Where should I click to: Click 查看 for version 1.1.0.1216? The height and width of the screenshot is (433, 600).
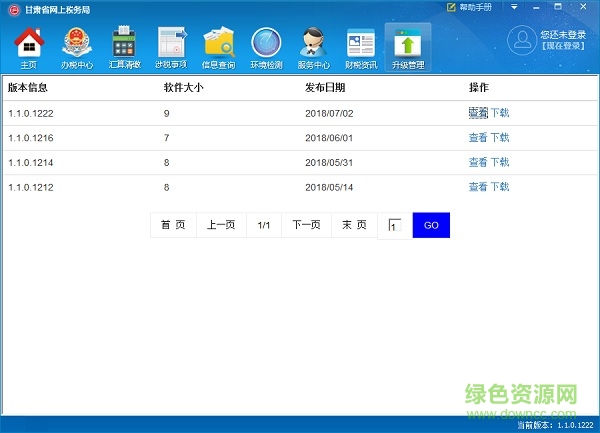point(478,137)
